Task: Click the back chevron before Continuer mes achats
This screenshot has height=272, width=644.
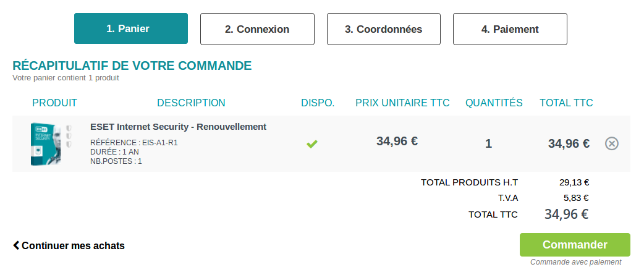Action: click(16, 245)
